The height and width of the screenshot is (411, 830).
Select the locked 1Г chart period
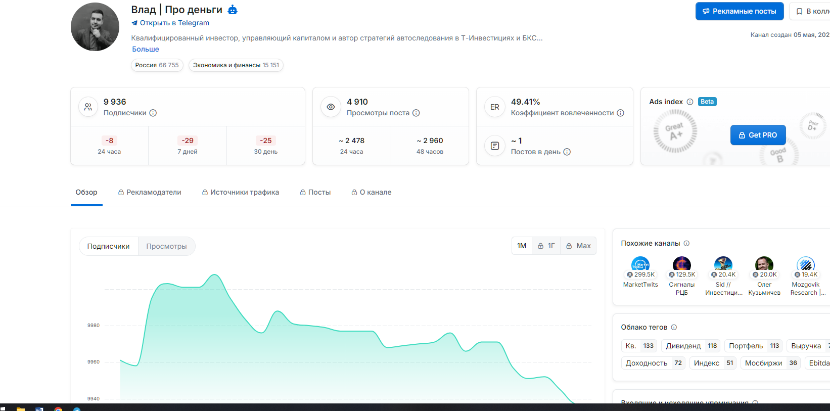[546, 246]
